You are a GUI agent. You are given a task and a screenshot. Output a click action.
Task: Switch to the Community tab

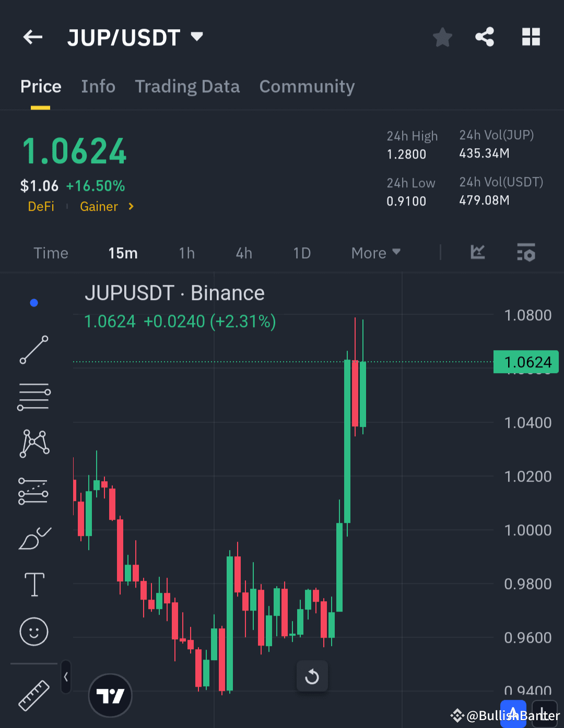(x=307, y=87)
